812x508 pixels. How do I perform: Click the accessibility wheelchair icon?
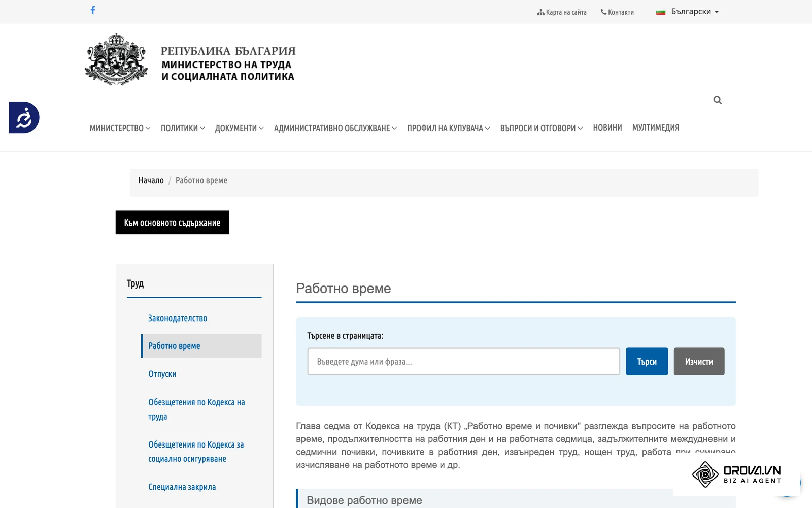click(24, 117)
